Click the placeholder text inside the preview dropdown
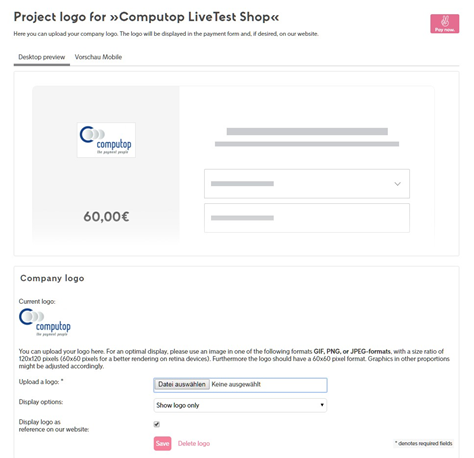The image size is (474, 458). coord(242,184)
